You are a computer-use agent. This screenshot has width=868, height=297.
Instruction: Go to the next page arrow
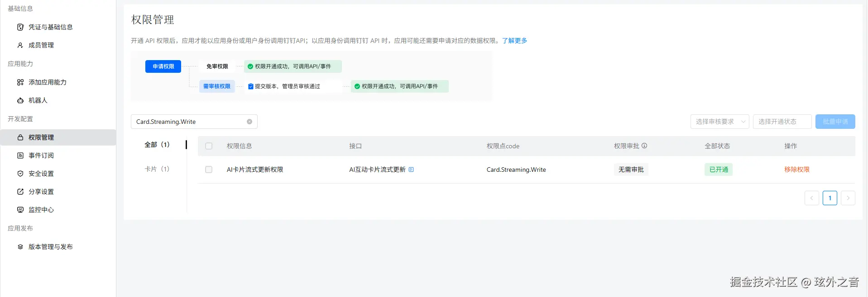[x=848, y=198]
